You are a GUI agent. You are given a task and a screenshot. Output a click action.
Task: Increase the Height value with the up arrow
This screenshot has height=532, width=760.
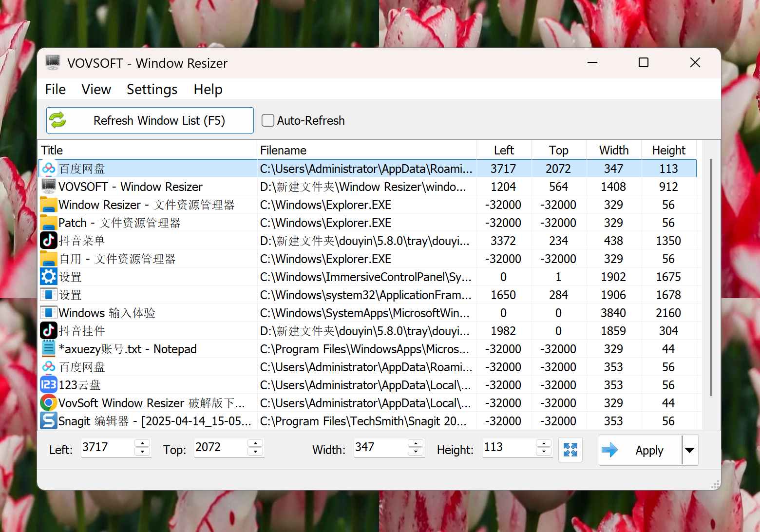(x=544, y=443)
